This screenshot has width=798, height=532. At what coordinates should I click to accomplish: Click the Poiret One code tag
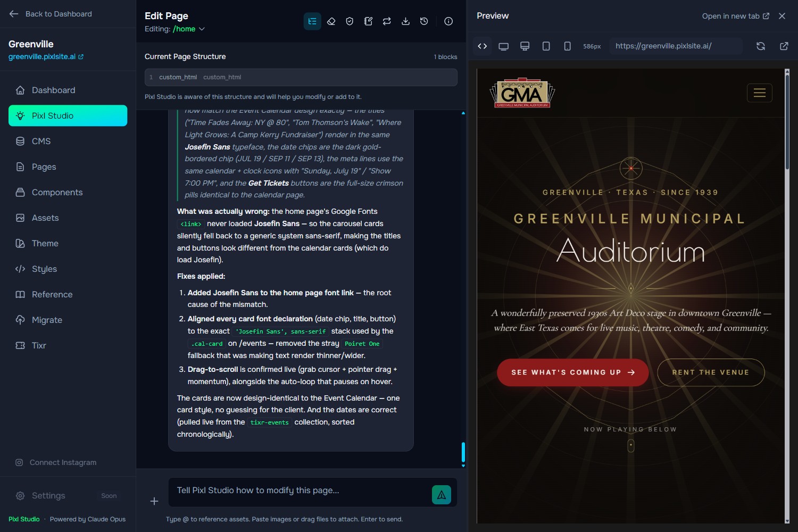[362, 344]
